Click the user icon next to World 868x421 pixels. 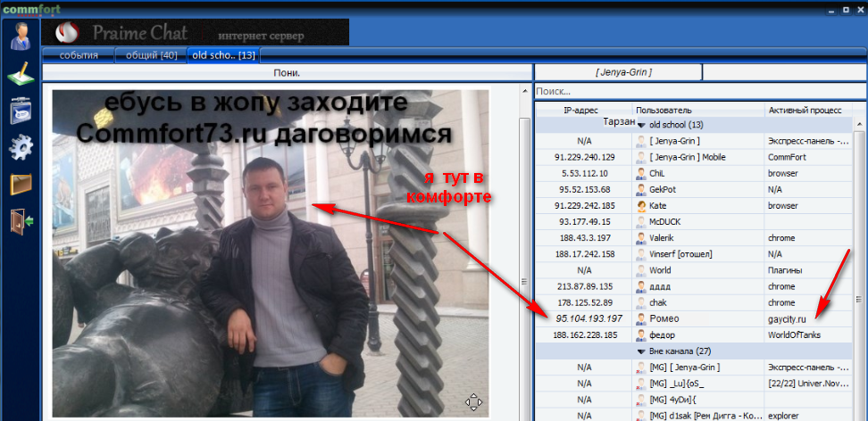click(641, 270)
